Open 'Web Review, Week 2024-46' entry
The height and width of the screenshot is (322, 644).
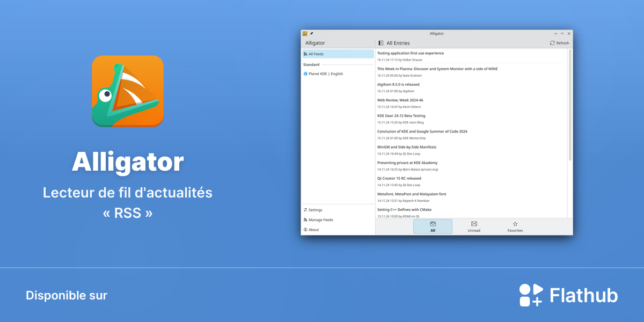click(471, 103)
